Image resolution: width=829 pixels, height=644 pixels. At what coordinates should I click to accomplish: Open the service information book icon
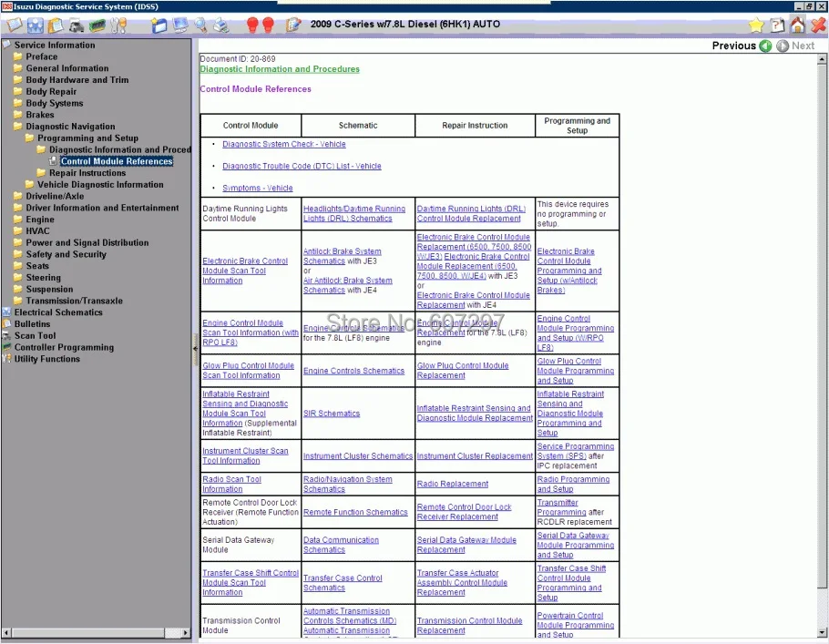click(15, 25)
